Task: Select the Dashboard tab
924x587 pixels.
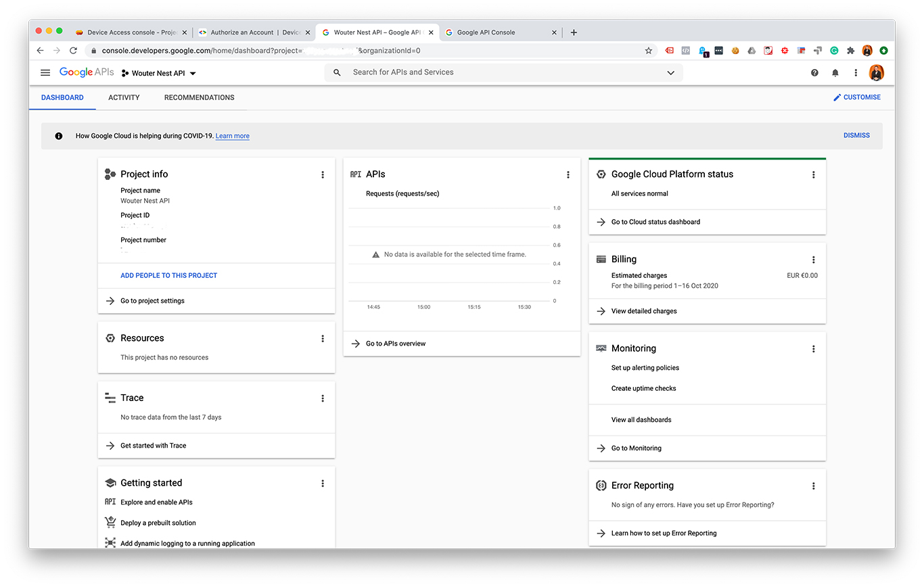Action: pyautogui.click(x=62, y=97)
